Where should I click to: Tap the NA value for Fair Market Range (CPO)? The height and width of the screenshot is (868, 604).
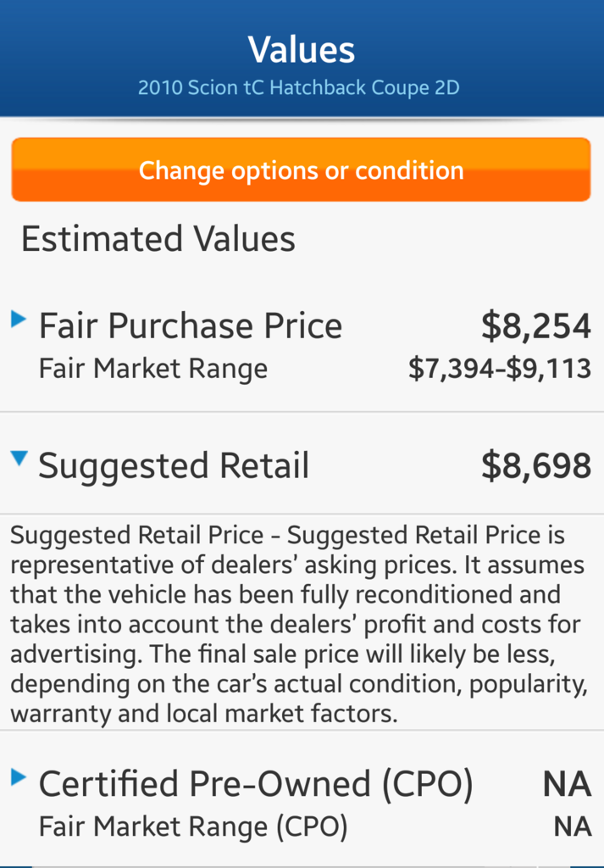click(x=573, y=827)
